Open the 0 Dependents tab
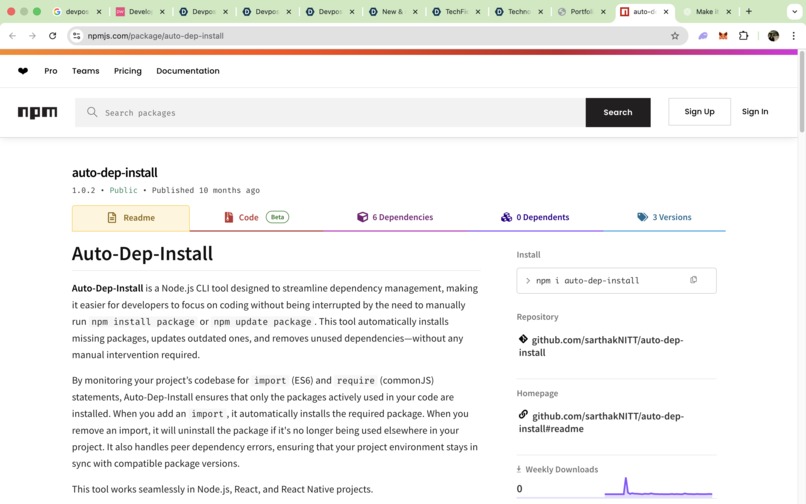 (x=535, y=217)
